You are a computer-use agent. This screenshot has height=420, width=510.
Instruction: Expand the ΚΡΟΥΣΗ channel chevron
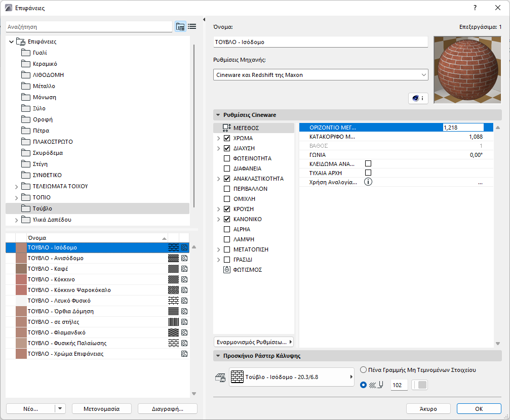pyautogui.click(x=218, y=209)
